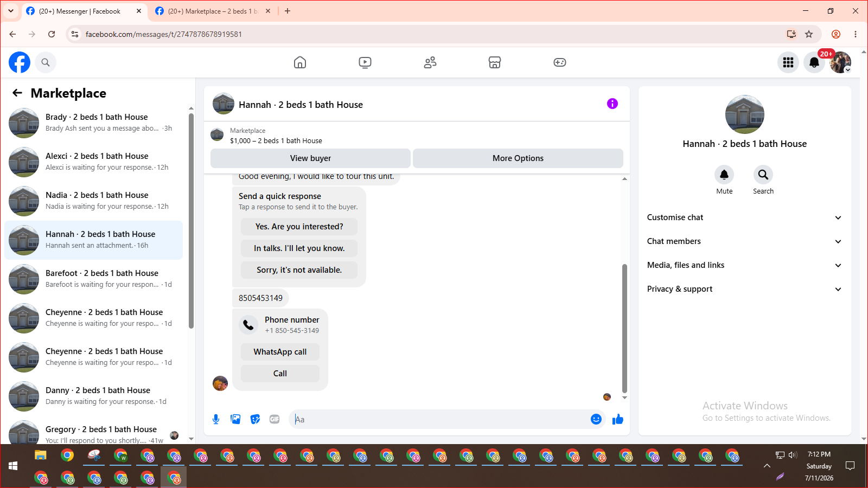
Task: Open the conversation information icon
Action: tap(612, 104)
